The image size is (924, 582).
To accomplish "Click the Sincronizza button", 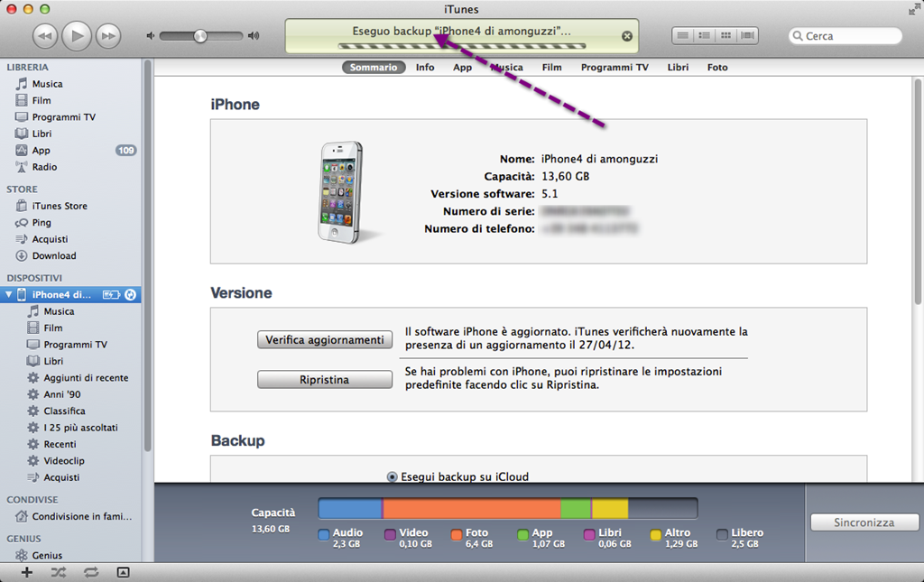I will (864, 522).
